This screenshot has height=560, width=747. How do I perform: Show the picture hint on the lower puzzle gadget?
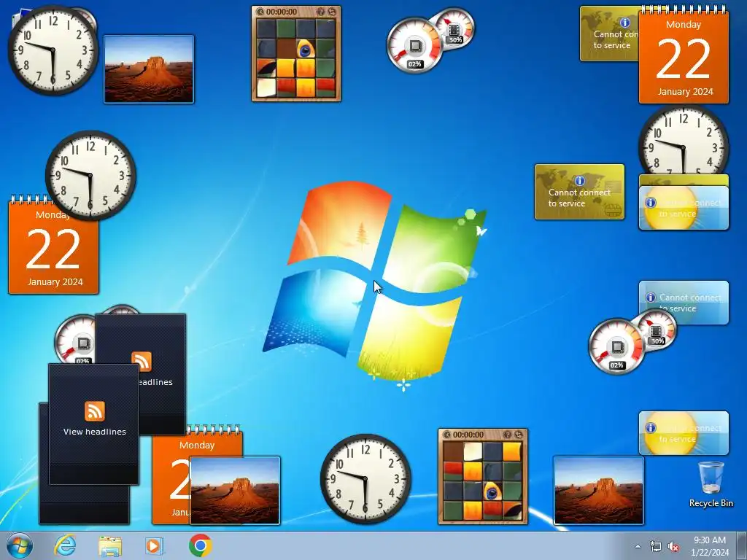tap(508, 435)
